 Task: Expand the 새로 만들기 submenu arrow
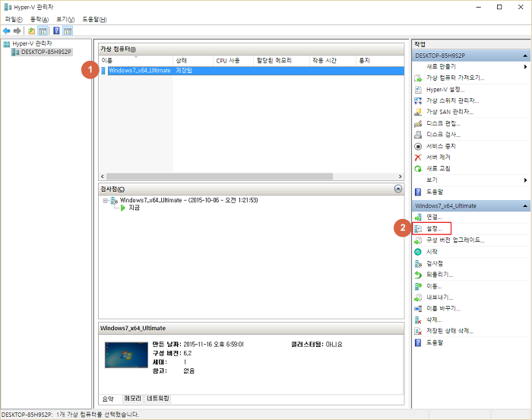click(x=525, y=67)
